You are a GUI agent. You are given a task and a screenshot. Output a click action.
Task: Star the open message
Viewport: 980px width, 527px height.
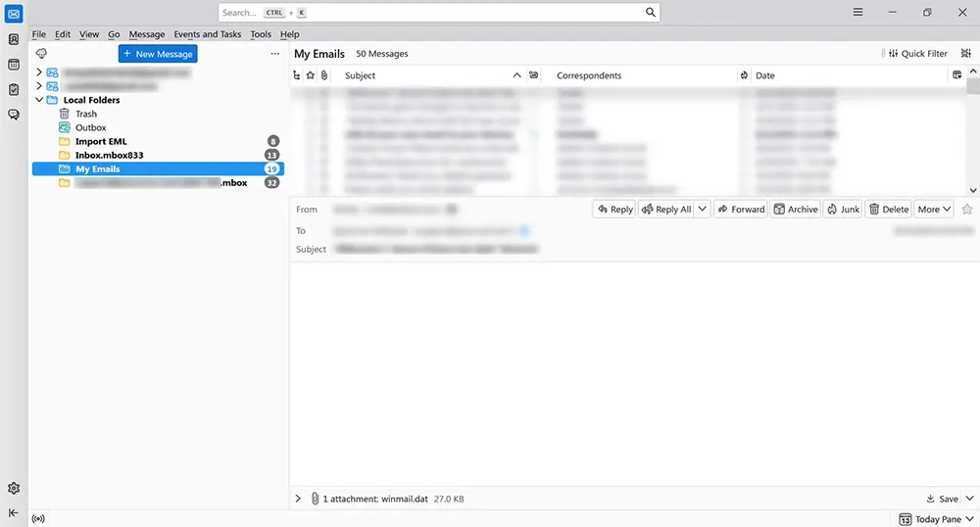[967, 210]
